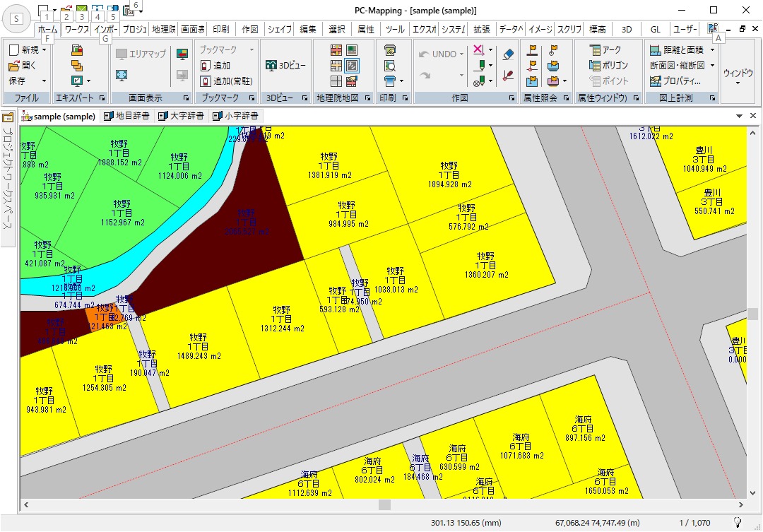Expand the 保存 dropdown arrow
The width and height of the screenshot is (763, 532).
coord(45,81)
